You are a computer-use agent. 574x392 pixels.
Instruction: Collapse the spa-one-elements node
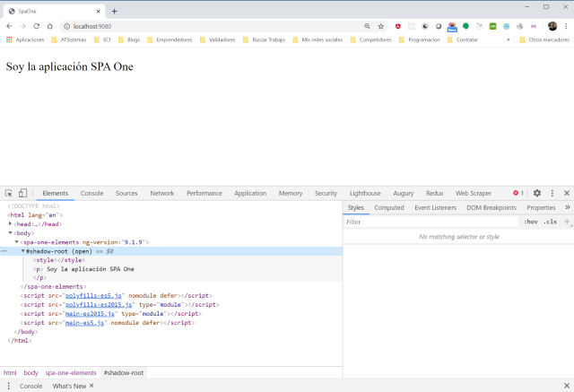point(16,242)
